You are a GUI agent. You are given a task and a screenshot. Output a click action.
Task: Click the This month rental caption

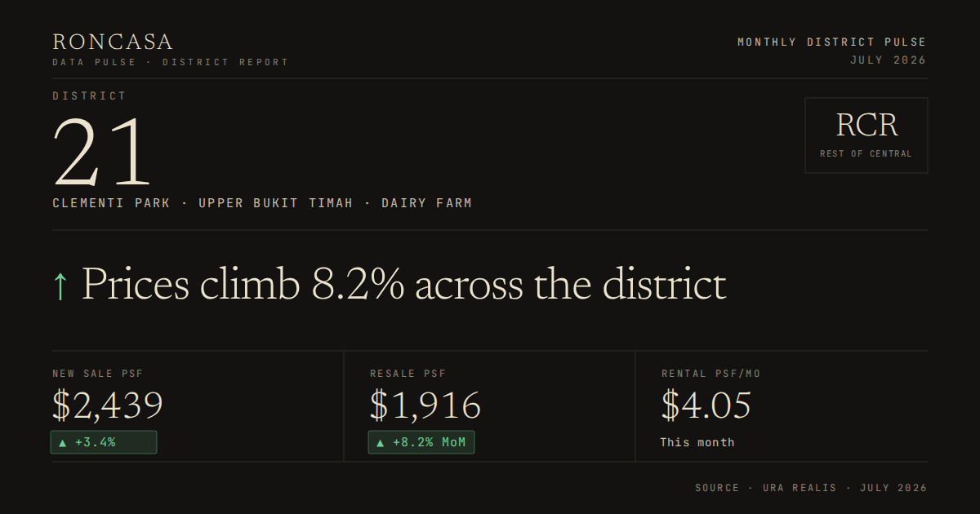click(697, 442)
